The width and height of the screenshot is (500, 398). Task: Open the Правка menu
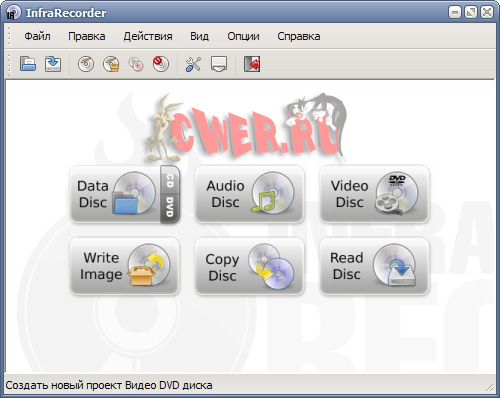click(87, 36)
